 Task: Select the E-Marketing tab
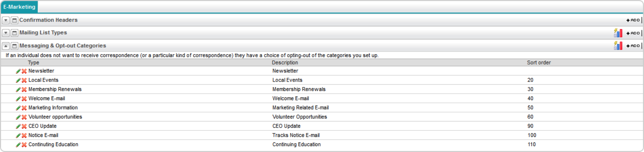19,7
